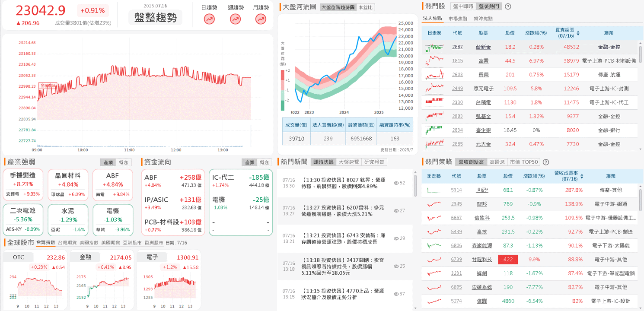Open 高股息 strategy tab
Image resolution: width=644 pixels, height=311 pixels.
pos(497,162)
